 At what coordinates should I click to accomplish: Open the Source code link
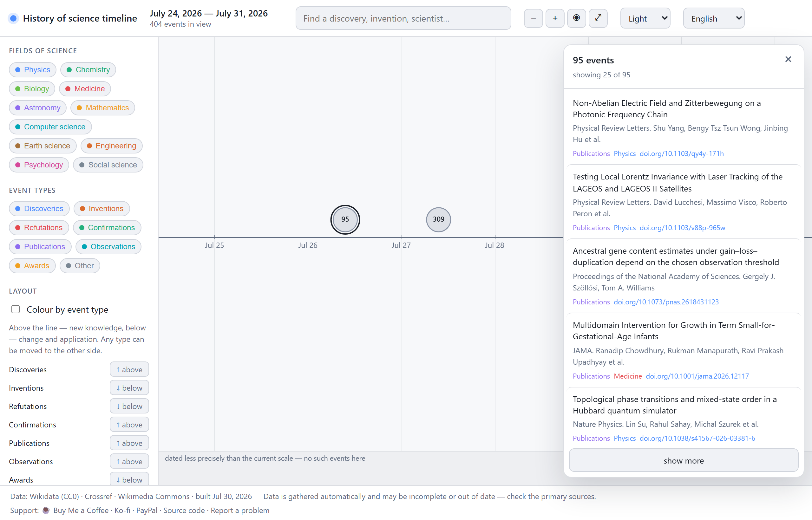pyautogui.click(x=184, y=510)
